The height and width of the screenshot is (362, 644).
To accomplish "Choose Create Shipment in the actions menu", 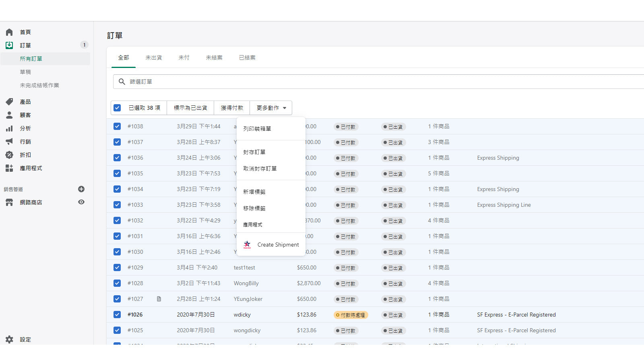I will (x=271, y=245).
